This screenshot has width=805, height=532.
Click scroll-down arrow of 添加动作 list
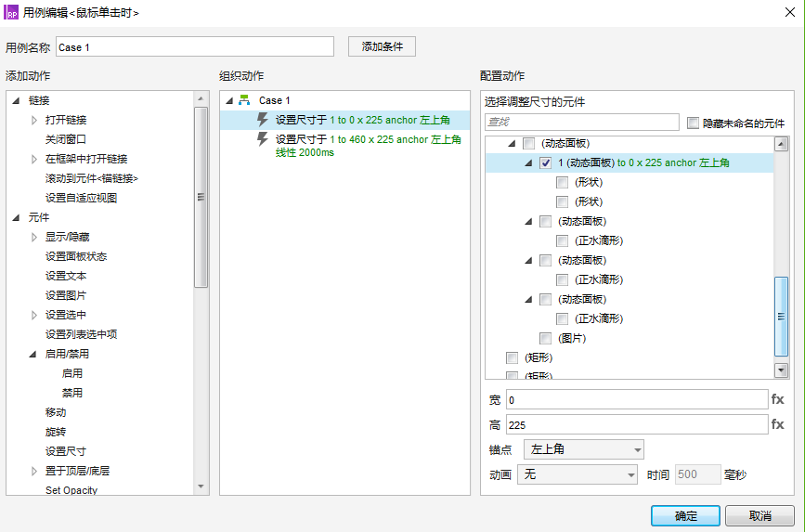tap(201, 487)
